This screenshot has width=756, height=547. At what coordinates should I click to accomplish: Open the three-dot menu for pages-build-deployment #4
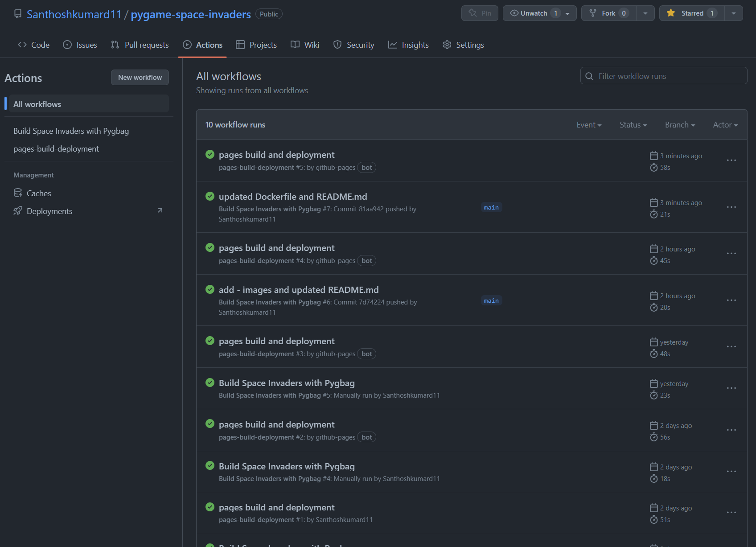(x=731, y=253)
